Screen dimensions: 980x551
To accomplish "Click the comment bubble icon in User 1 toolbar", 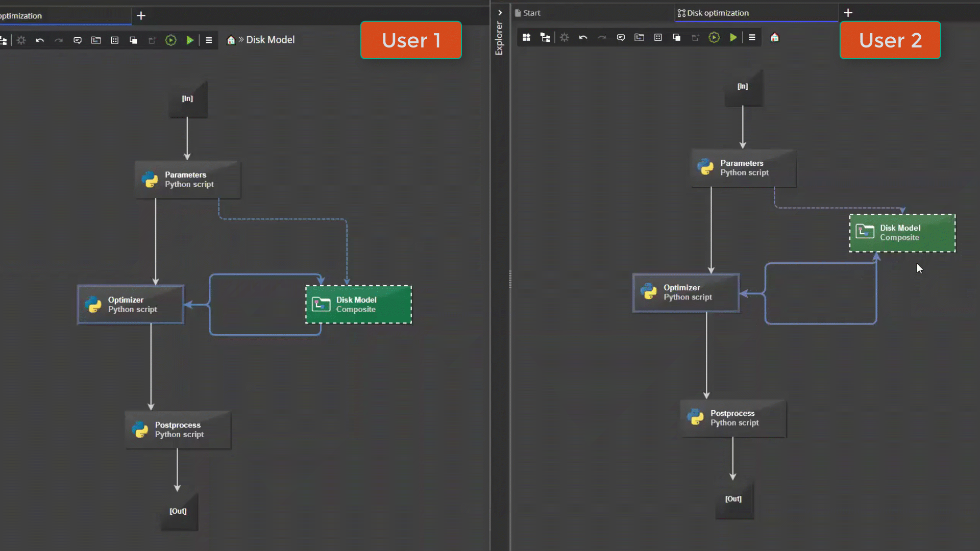I will 78,40.
